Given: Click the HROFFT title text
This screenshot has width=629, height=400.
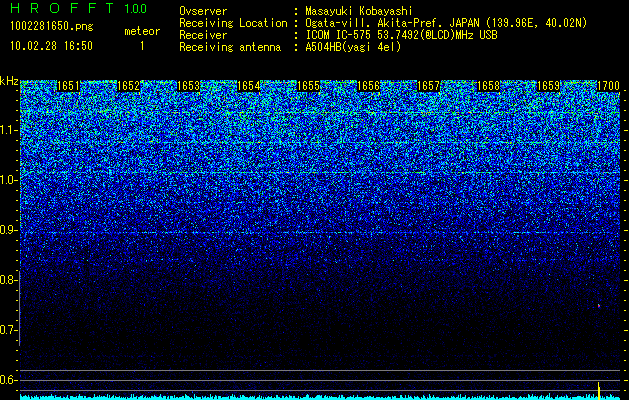Looking at the screenshot, I should (x=62, y=8).
